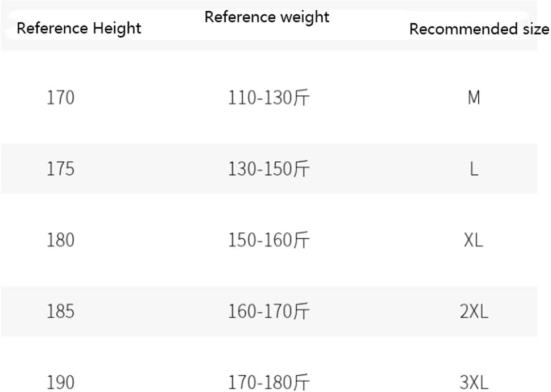The width and height of the screenshot is (551, 392).
Task: Click the 160-170斤 weight cell
Action: point(269,311)
